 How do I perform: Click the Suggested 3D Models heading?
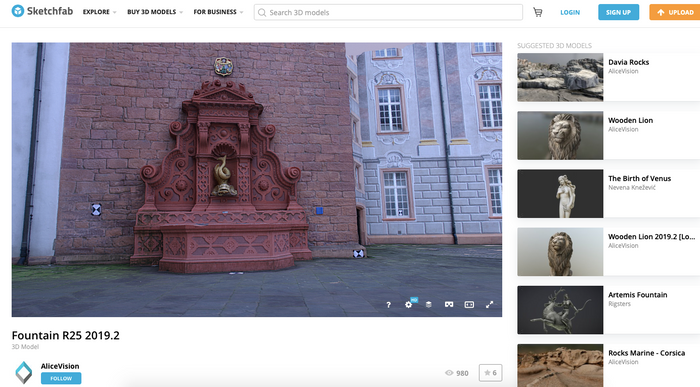pos(554,46)
